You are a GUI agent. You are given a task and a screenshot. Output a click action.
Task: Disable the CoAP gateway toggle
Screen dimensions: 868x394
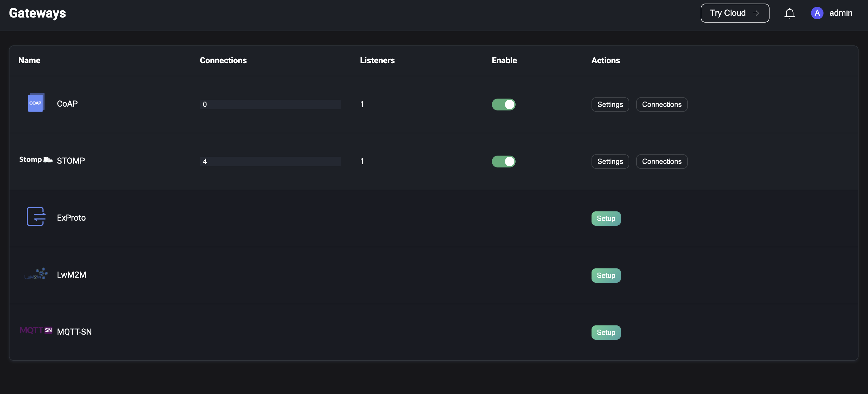pos(503,105)
